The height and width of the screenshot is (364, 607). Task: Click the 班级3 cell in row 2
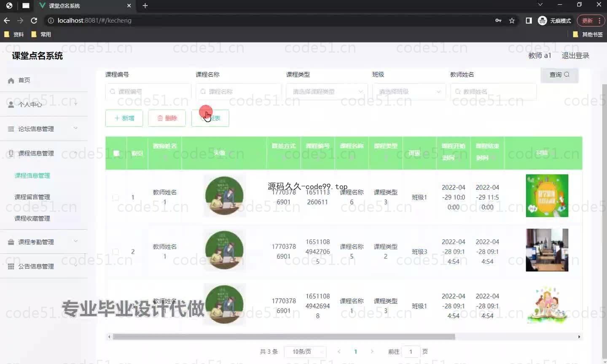coord(419,252)
